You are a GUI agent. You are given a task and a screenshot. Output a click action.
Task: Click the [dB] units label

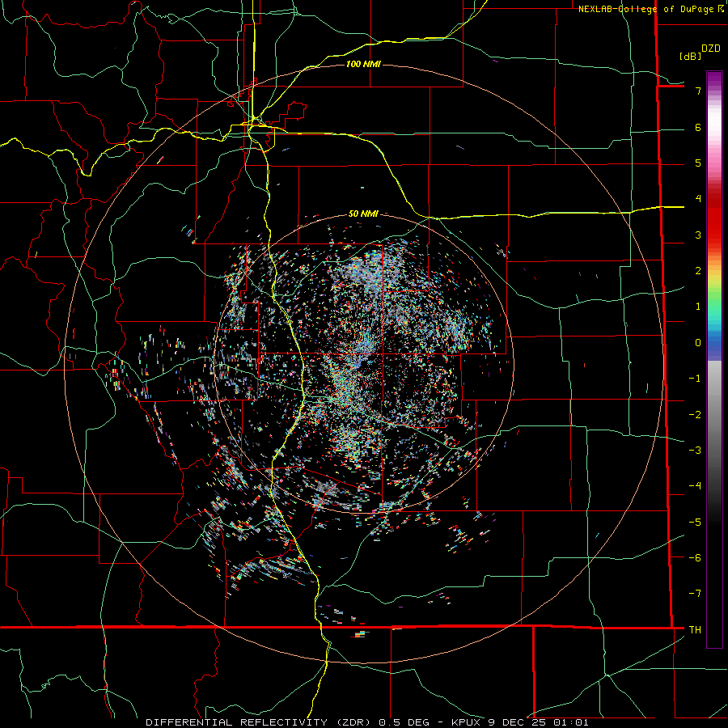point(690,56)
